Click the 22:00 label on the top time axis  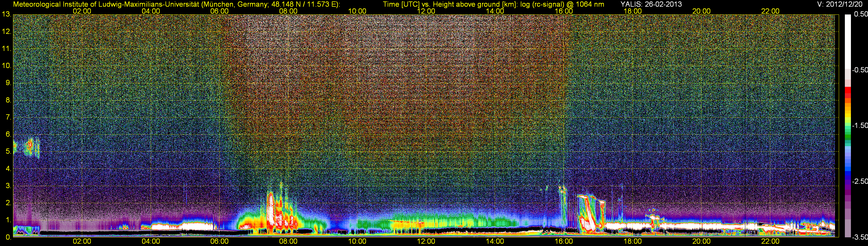(770, 11)
